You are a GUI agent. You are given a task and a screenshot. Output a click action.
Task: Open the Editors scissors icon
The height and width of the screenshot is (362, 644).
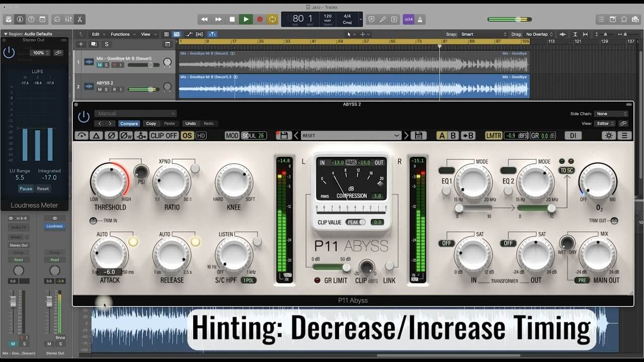(79, 19)
